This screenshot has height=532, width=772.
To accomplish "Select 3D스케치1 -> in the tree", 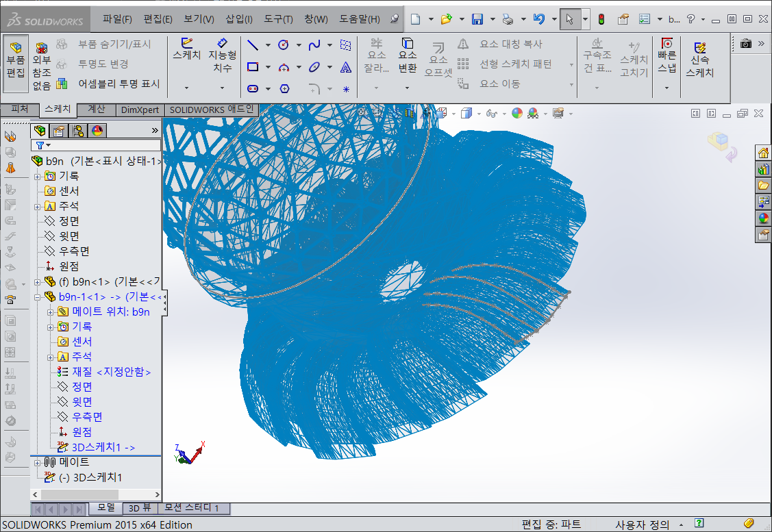I will (97, 447).
